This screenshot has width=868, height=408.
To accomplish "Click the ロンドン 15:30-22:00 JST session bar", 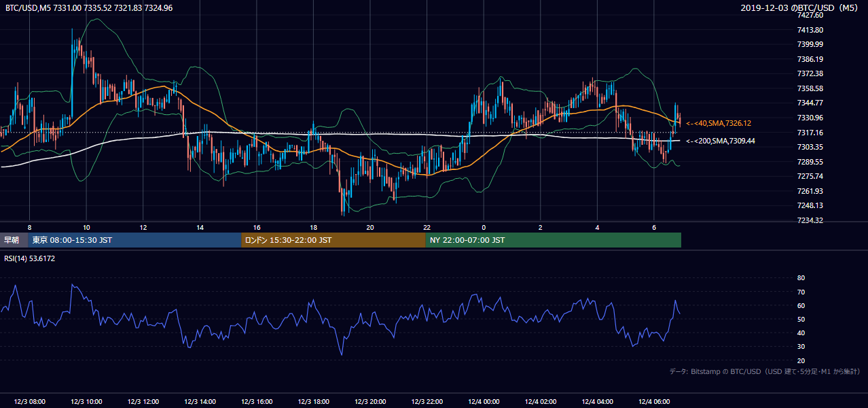I will [333, 240].
